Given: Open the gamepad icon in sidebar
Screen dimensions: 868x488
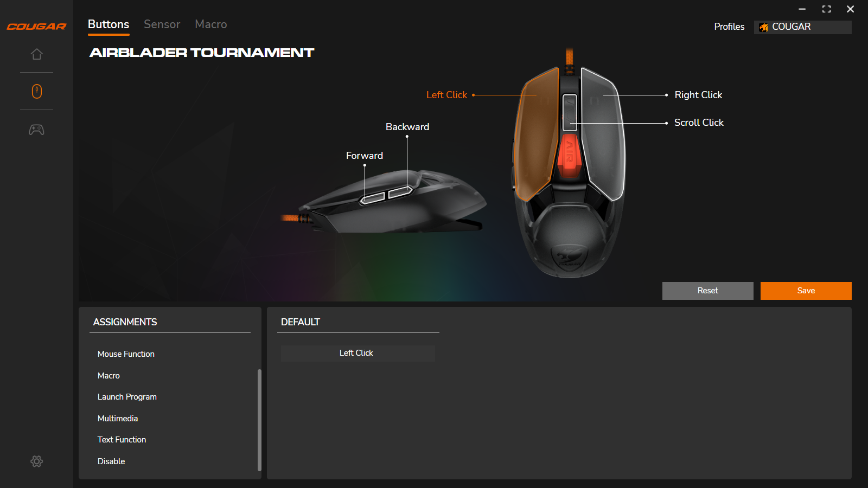Looking at the screenshot, I should [36, 130].
